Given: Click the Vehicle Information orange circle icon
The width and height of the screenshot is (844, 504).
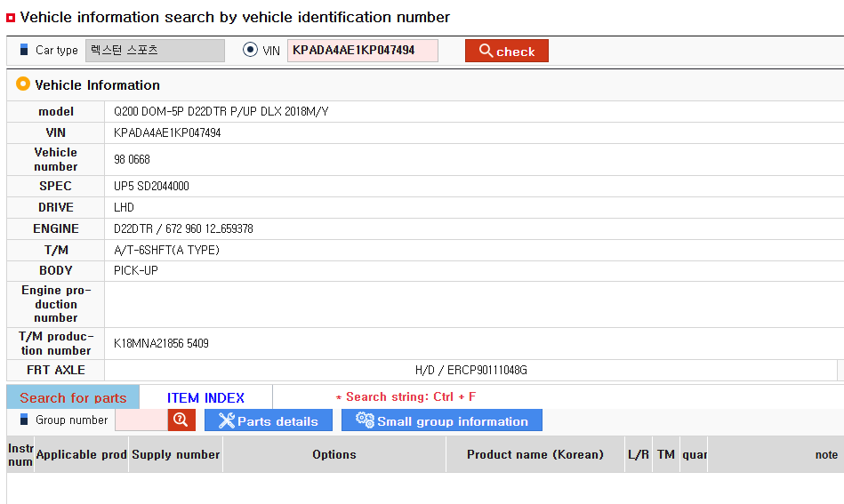Looking at the screenshot, I should [x=22, y=84].
